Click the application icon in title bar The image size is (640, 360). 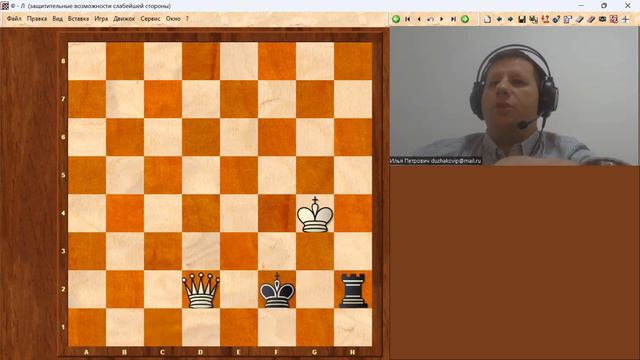pyautogui.click(x=5, y=6)
